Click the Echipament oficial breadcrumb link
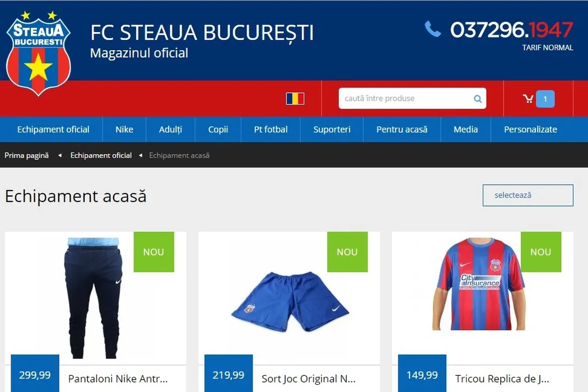 tap(101, 155)
